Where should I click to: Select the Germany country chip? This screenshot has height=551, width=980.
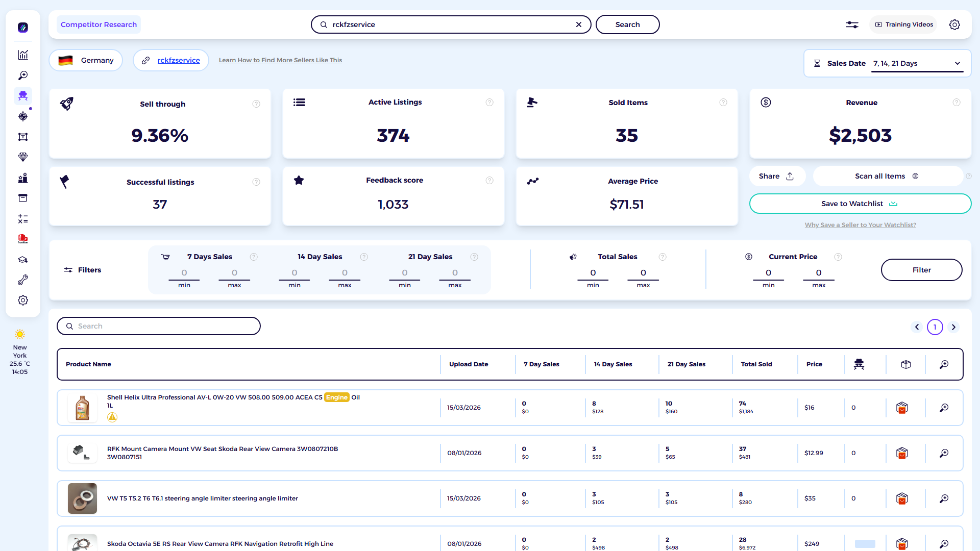[x=86, y=60]
